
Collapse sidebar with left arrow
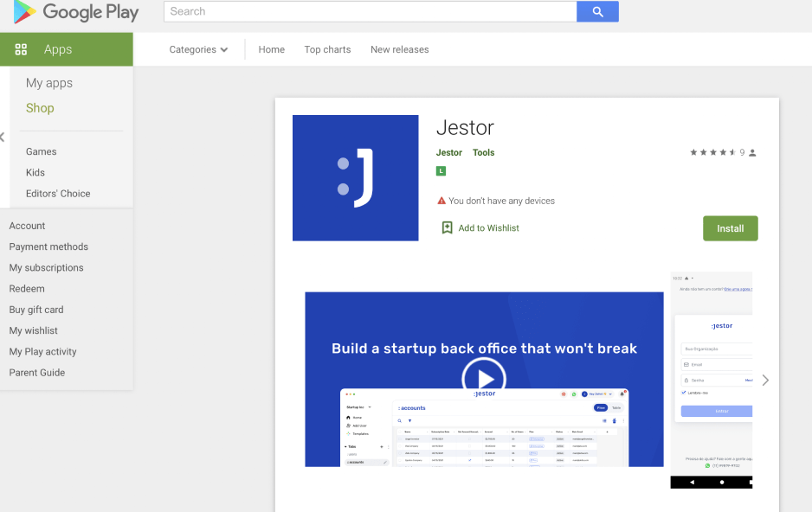(x=3, y=137)
